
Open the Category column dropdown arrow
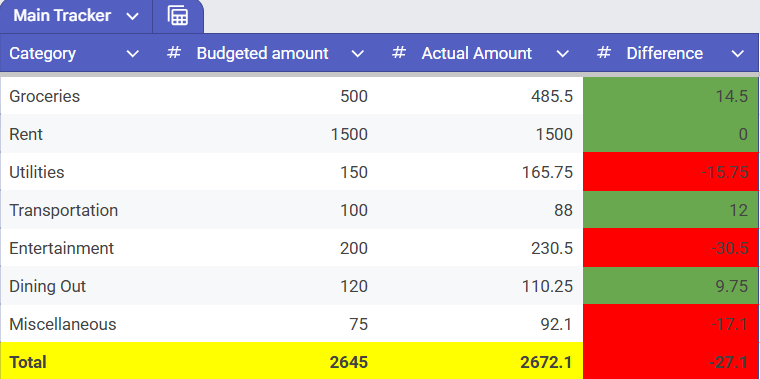point(132,54)
